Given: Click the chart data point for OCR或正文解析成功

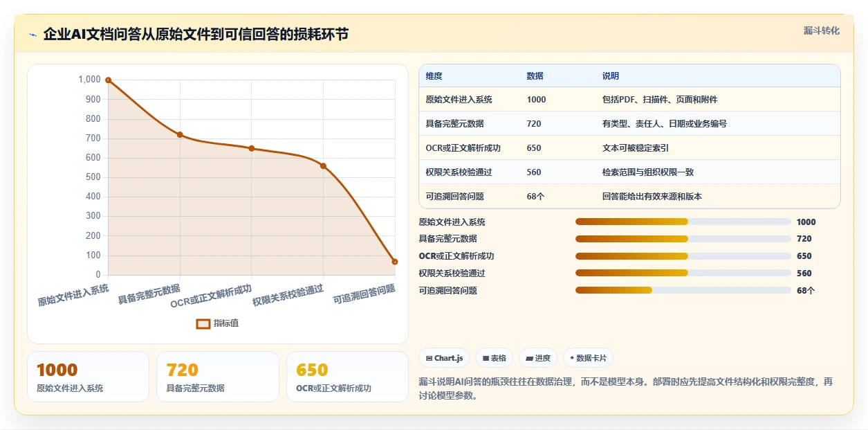Looking at the screenshot, I should [252, 148].
